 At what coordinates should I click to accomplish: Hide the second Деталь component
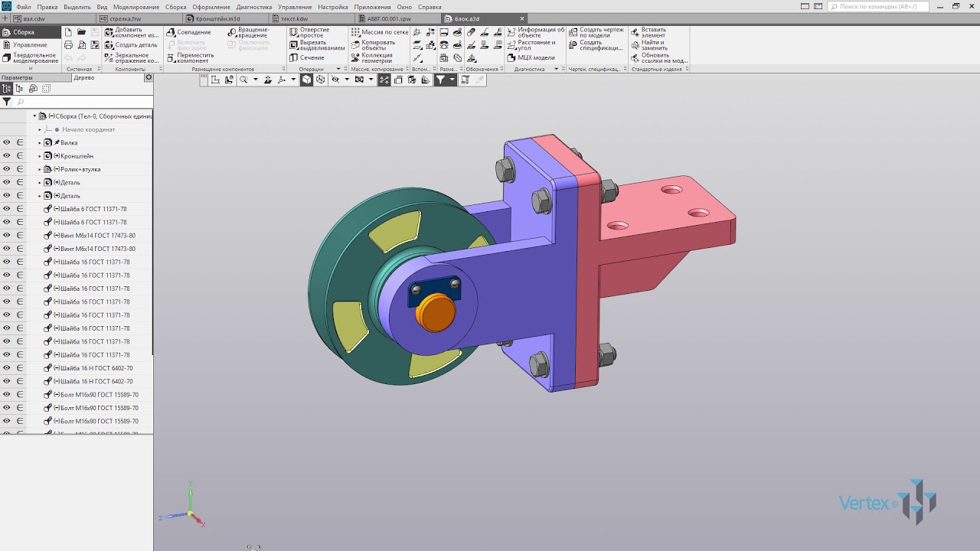click(6, 195)
